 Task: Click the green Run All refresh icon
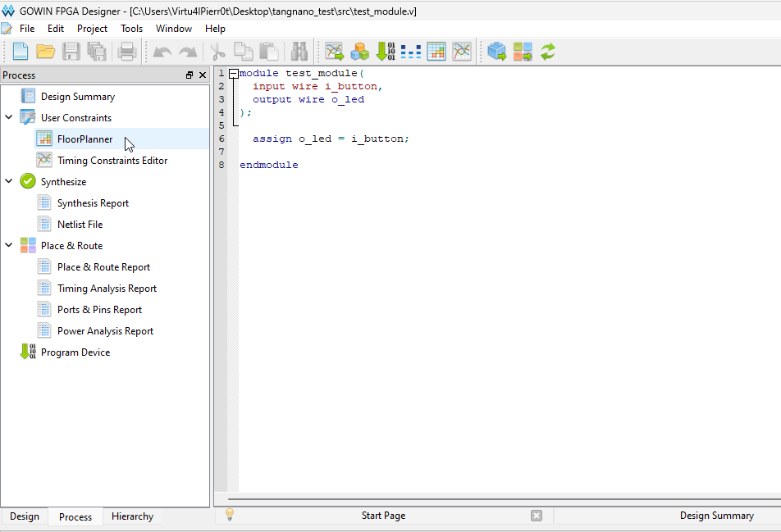pyautogui.click(x=548, y=52)
